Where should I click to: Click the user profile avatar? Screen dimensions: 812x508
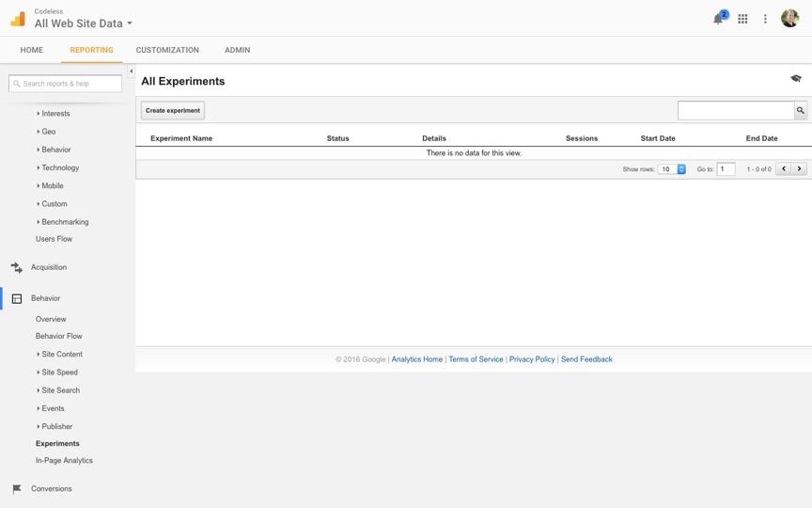[789, 19]
